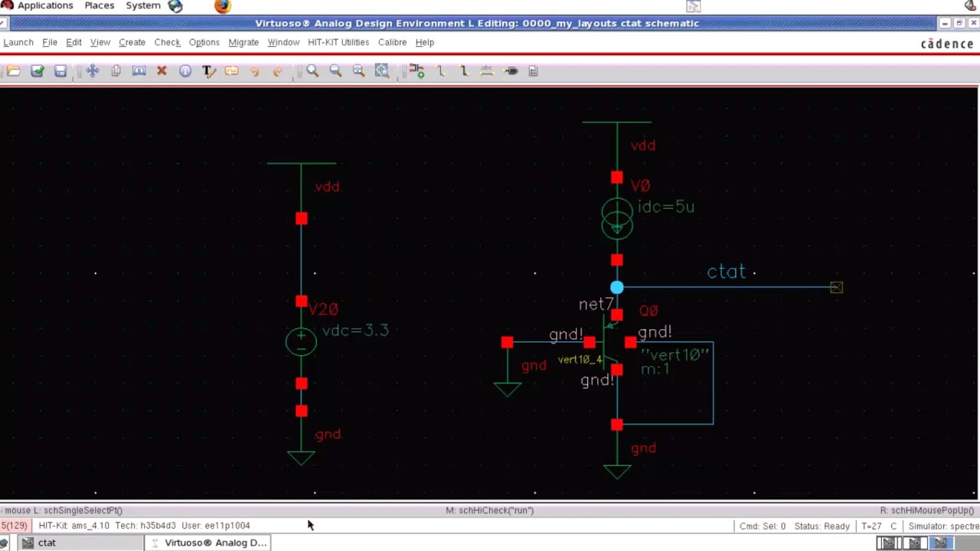Screen dimensions: 980x551
Task: Click the 'T=27' temperature status text
Action: click(871, 526)
